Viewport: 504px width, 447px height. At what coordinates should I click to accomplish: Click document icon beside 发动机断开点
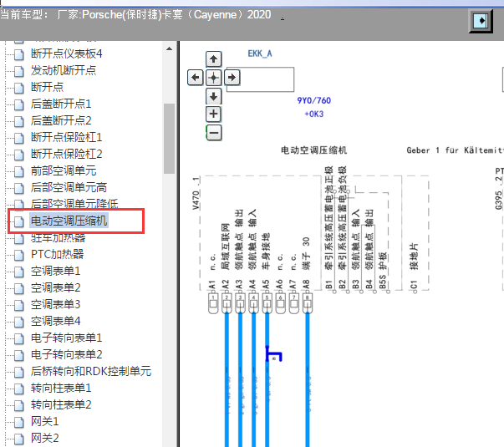tap(19, 71)
